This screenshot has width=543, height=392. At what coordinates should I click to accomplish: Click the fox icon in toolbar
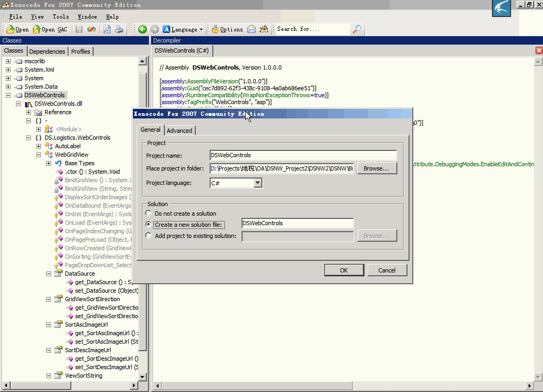[264, 29]
